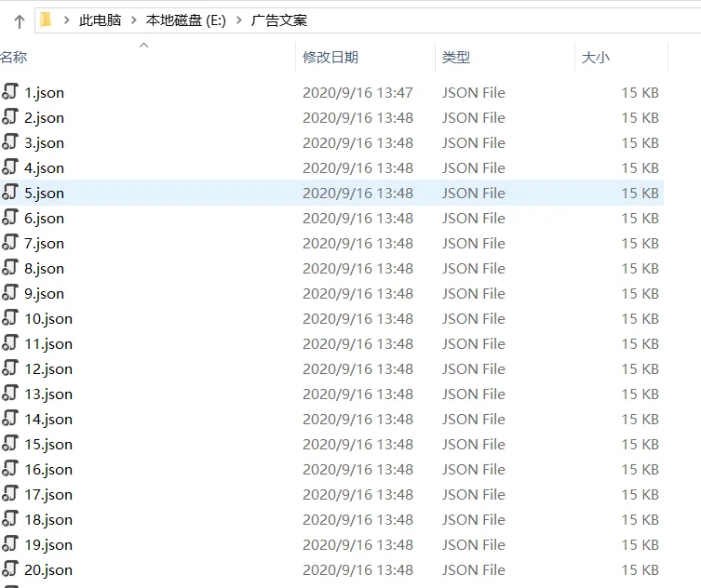Select the file name 8.json

click(x=45, y=269)
